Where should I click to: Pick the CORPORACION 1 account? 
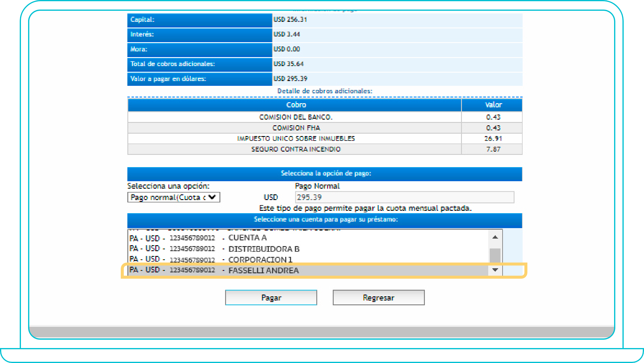click(x=260, y=260)
